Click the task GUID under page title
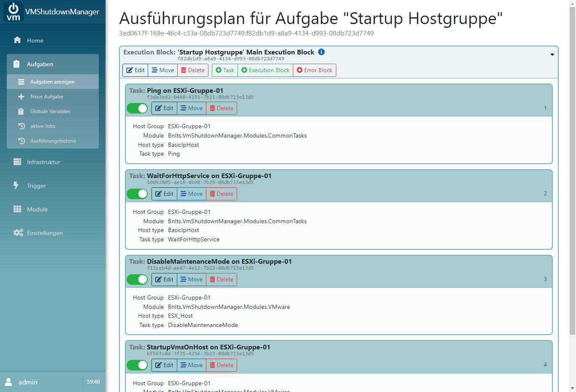 [246, 33]
